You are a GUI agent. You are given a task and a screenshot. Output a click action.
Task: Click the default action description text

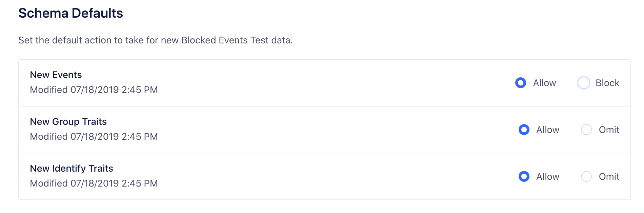[156, 40]
